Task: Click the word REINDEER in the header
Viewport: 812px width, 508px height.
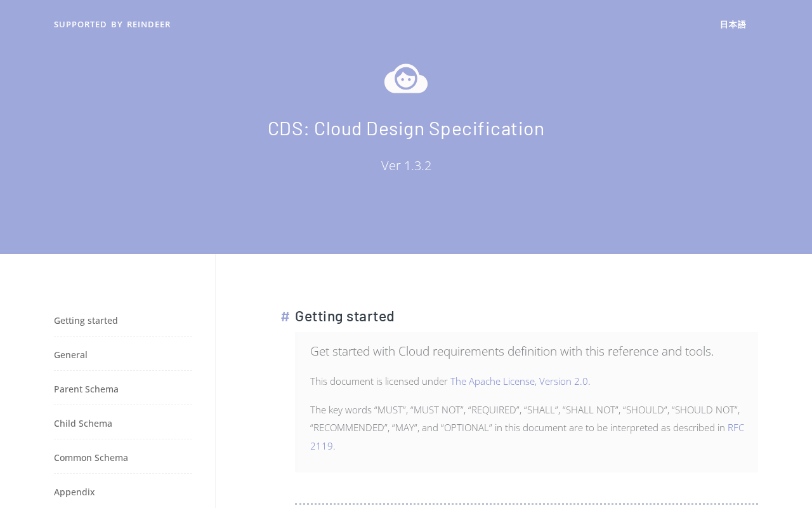Action: click(148, 24)
